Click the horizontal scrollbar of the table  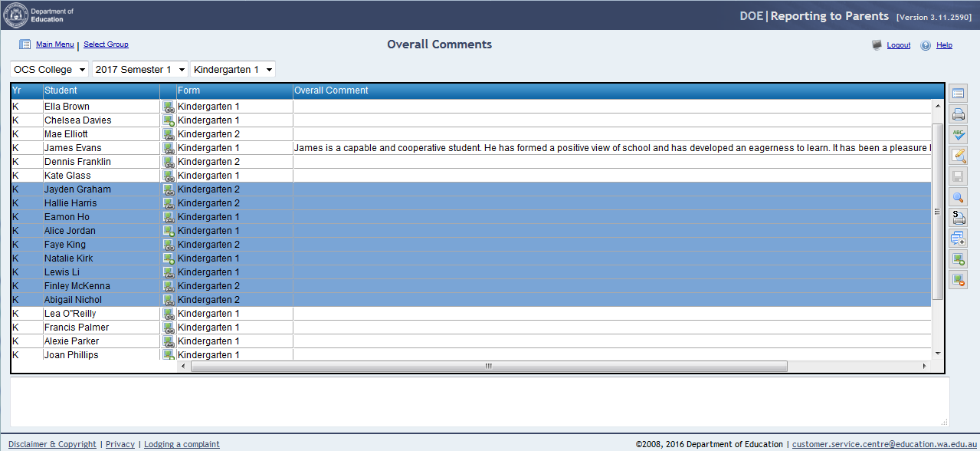point(488,367)
